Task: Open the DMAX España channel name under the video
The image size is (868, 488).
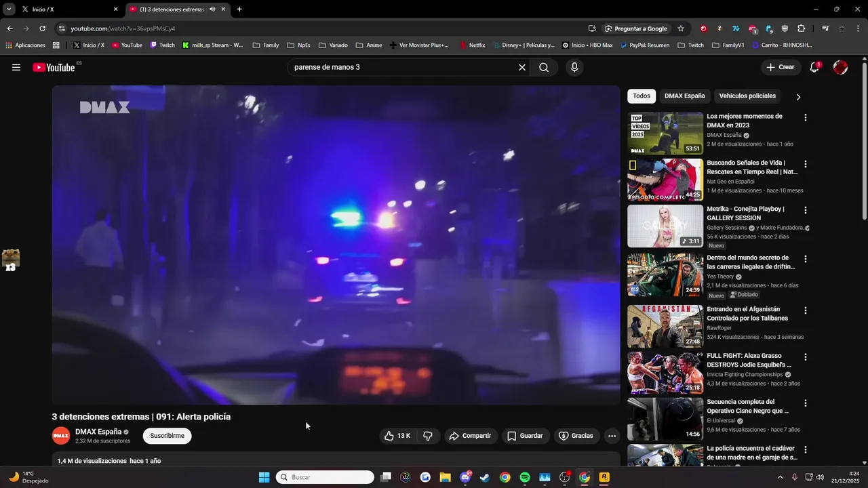Action: (x=98, y=432)
